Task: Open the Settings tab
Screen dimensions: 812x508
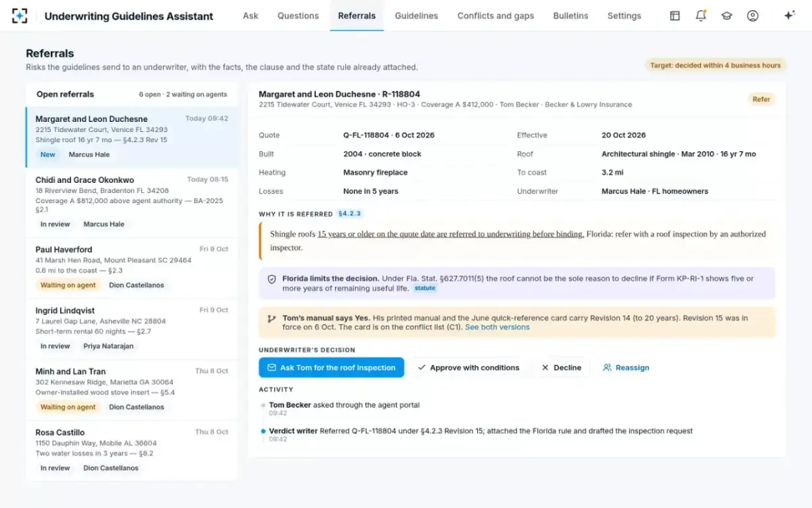Action: [x=624, y=16]
